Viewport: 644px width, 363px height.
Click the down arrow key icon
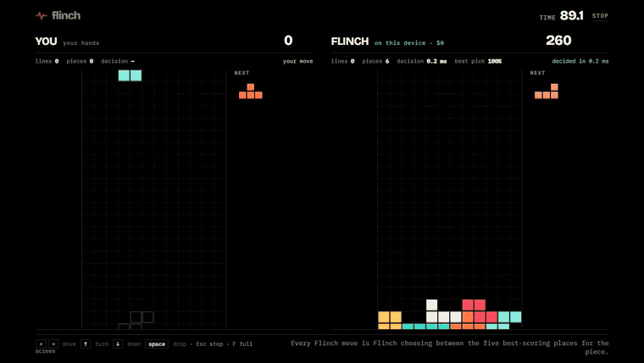coord(118,343)
